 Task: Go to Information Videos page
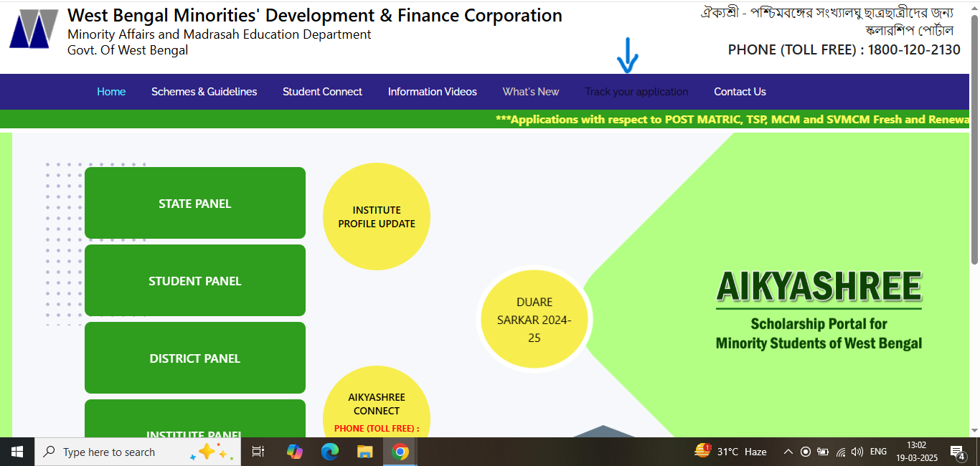pos(432,92)
